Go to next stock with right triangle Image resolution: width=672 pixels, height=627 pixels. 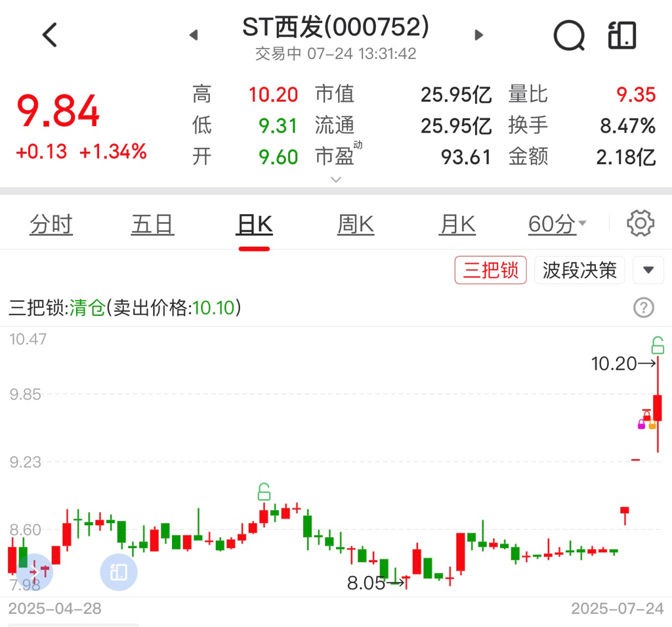[478, 35]
